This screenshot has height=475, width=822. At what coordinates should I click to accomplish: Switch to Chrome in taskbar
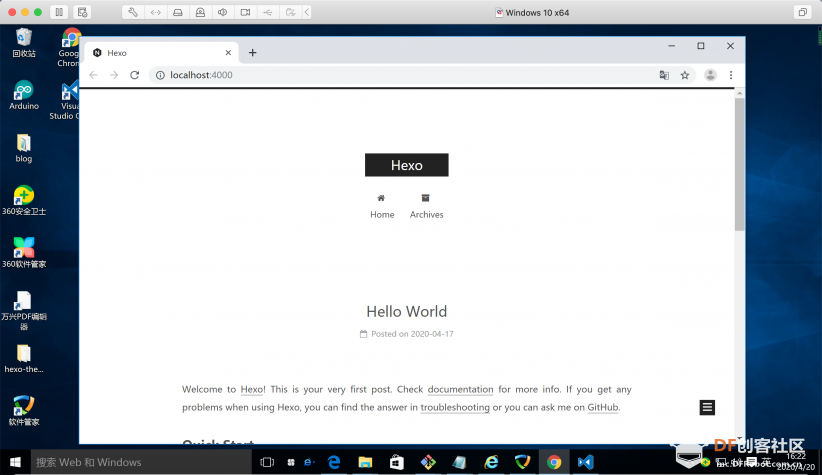click(554, 462)
